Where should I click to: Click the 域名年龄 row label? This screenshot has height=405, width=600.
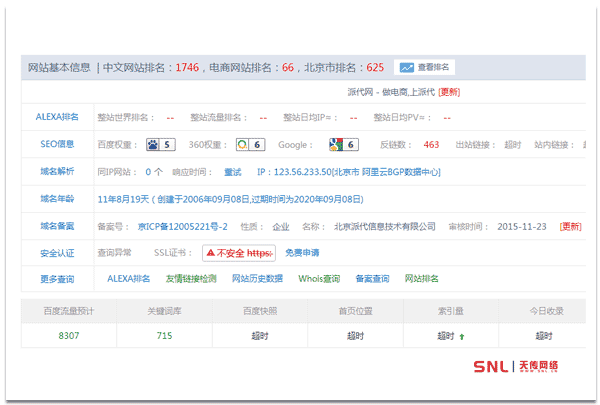click(57, 199)
